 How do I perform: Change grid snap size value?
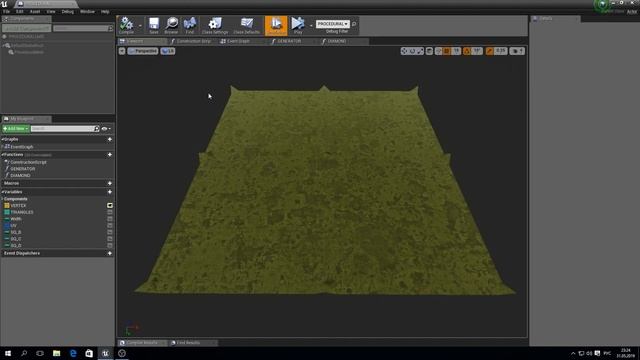pyautogui.click(x=456, y=51)
